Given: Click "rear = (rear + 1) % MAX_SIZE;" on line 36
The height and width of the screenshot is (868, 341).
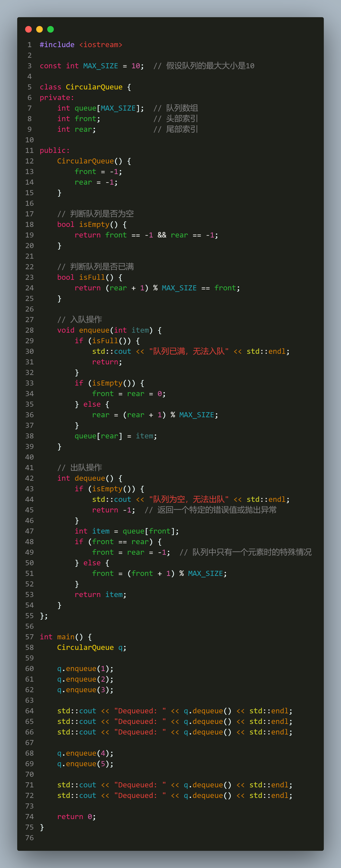Looking at the screenshot, I should 155,415.
